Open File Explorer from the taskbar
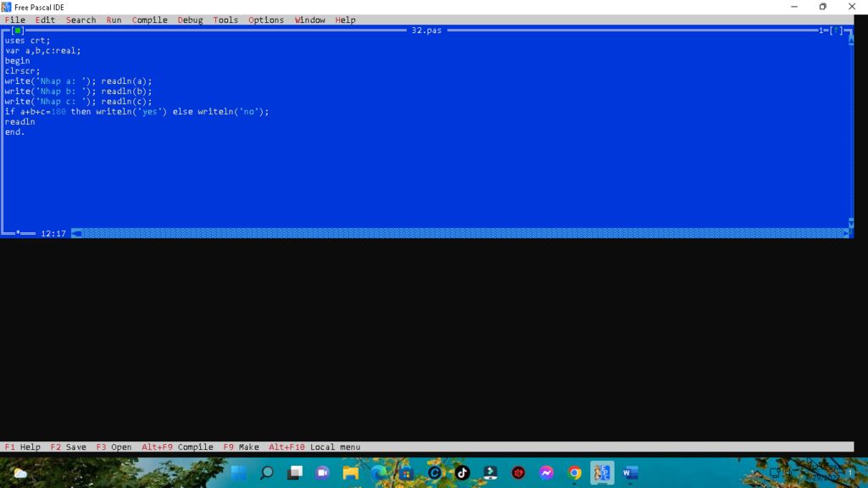 tap(350, 473)
